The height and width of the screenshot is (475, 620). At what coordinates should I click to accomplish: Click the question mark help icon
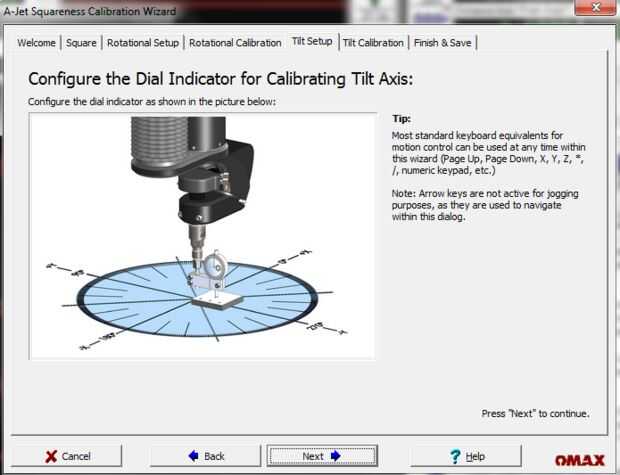456,456
